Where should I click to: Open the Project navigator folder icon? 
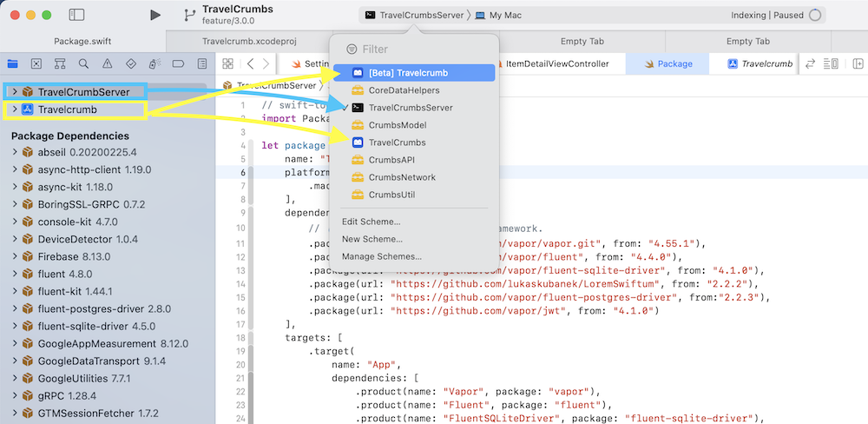(x=13, y=63)
